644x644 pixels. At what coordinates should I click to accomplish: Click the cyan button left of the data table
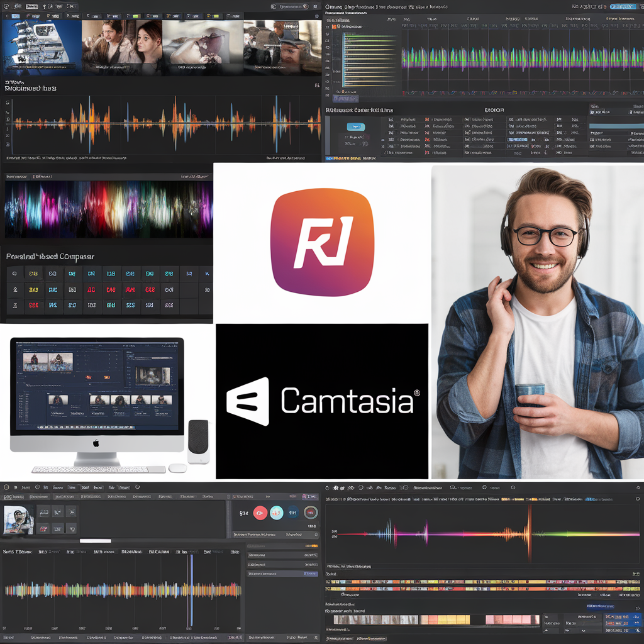356,126
